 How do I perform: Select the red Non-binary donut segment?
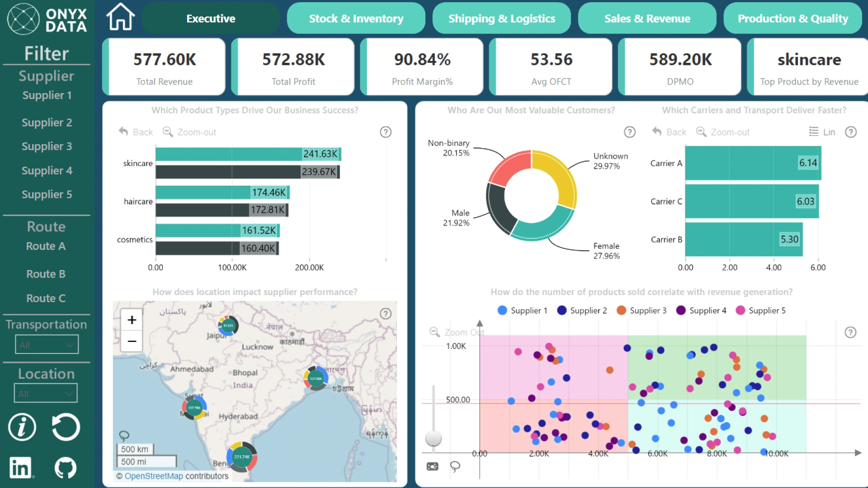tap(511, 167)
